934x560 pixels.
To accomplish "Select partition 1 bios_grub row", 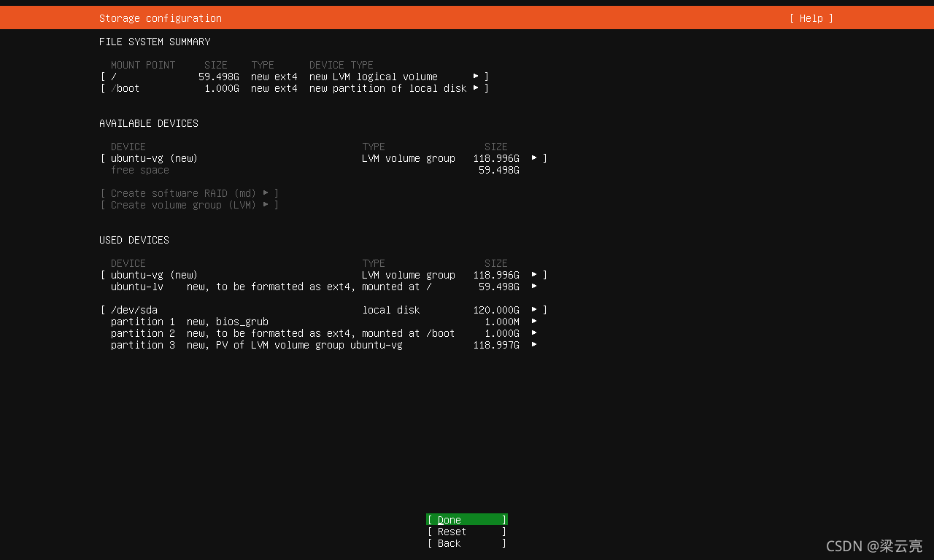I will click(x=324, y=322).
